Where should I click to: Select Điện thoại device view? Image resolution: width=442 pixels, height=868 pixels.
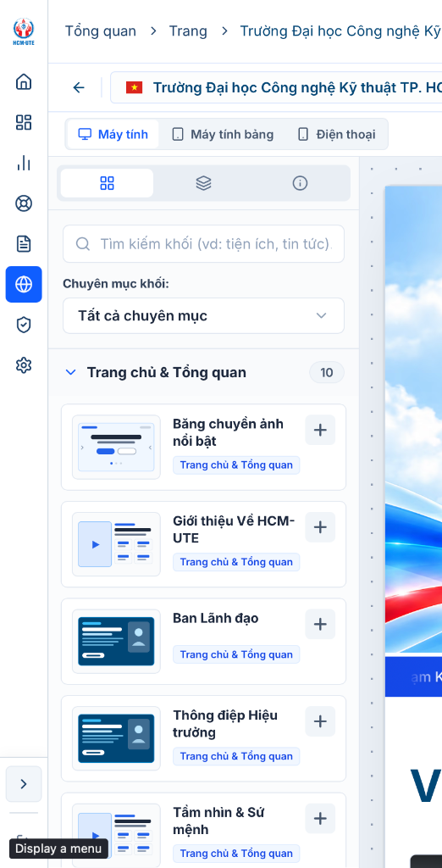[x=336, y=134]
